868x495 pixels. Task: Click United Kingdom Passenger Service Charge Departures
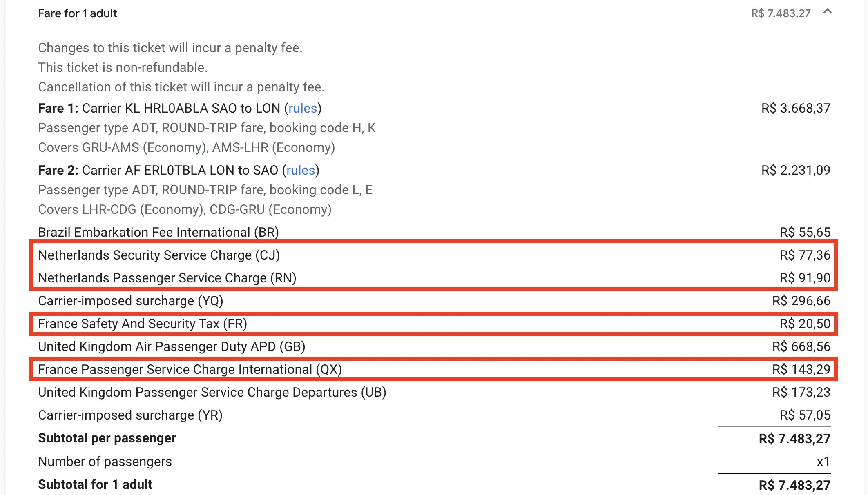434,392
